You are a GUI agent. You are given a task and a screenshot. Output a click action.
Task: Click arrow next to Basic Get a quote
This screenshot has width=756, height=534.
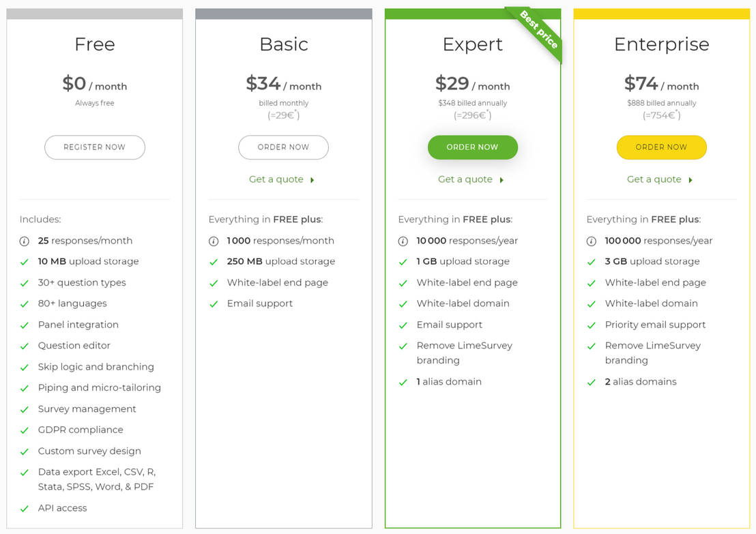312,180
